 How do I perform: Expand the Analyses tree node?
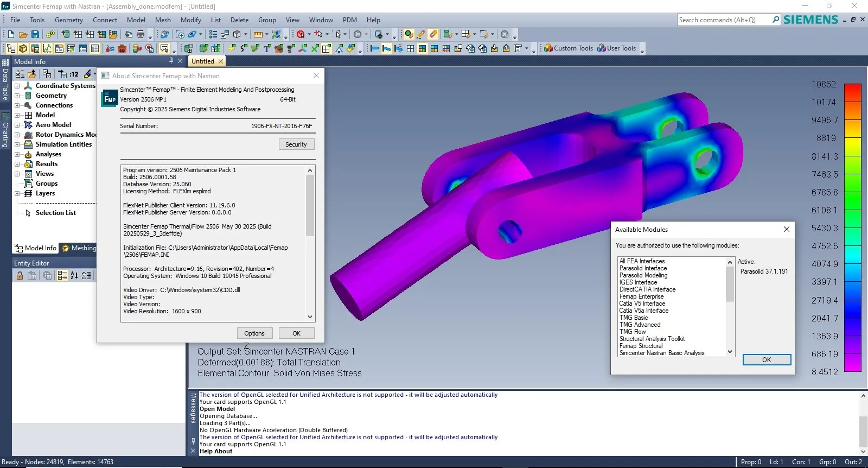(17, 154)
